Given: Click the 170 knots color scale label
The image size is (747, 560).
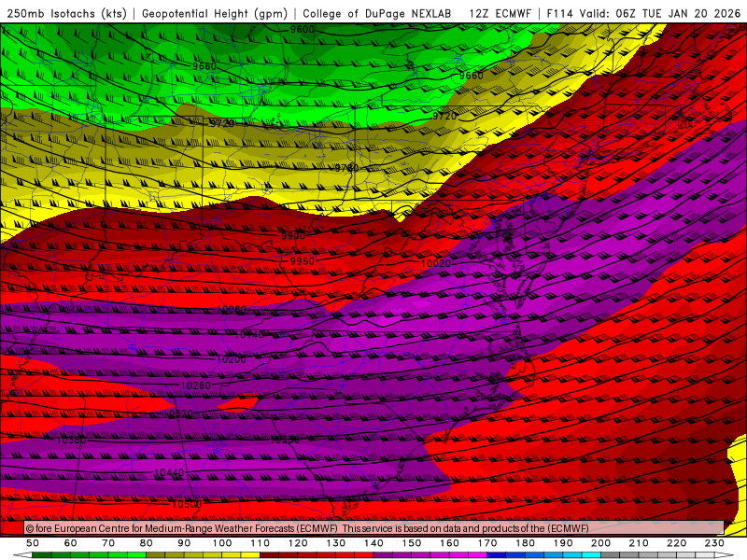Looking at the screenshot, I should [x=487, y=543].
